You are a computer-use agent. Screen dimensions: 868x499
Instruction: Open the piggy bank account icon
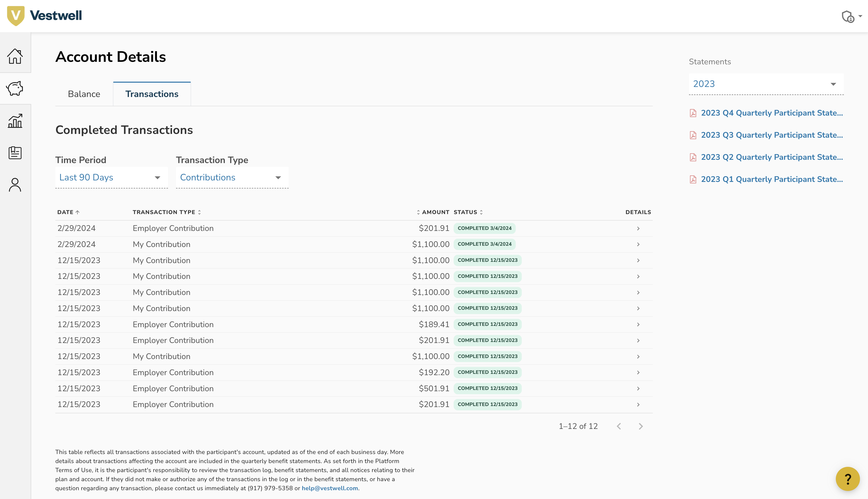(x=15, y=88)
